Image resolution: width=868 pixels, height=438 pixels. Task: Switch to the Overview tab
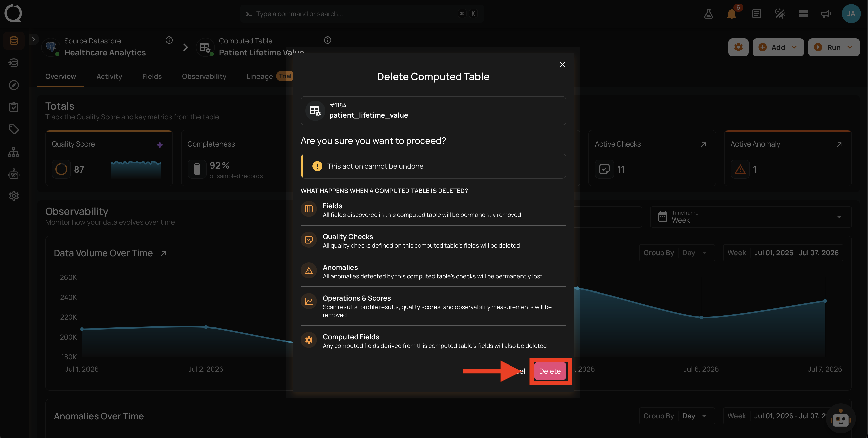point(61,76)
